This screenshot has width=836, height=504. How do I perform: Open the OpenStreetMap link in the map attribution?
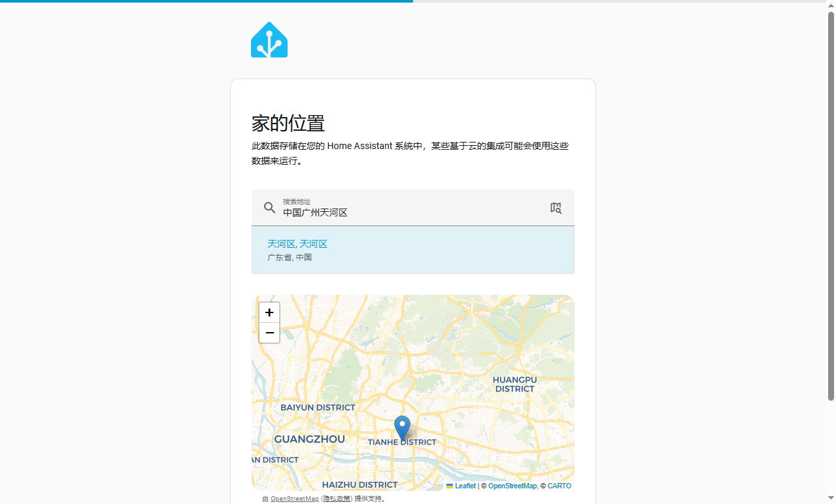(x=512, y=486)
